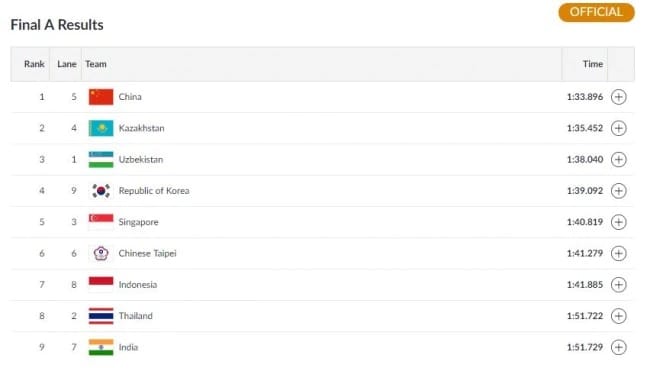The height and width of the screenshot is (371, 647).
Task: Expand China's result details with plus icon
Action: tap(618, 97)
